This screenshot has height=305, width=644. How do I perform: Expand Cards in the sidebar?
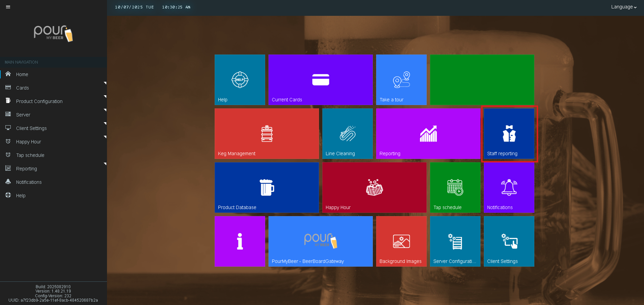pos(23,88)
